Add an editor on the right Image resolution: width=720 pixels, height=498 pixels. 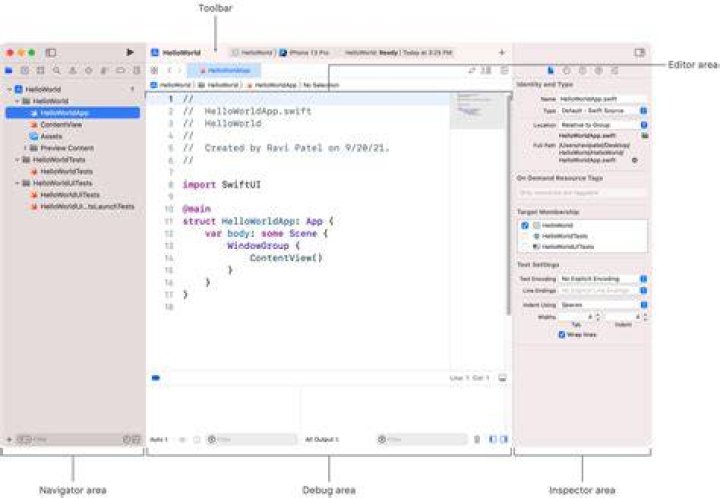click(504, 70)
